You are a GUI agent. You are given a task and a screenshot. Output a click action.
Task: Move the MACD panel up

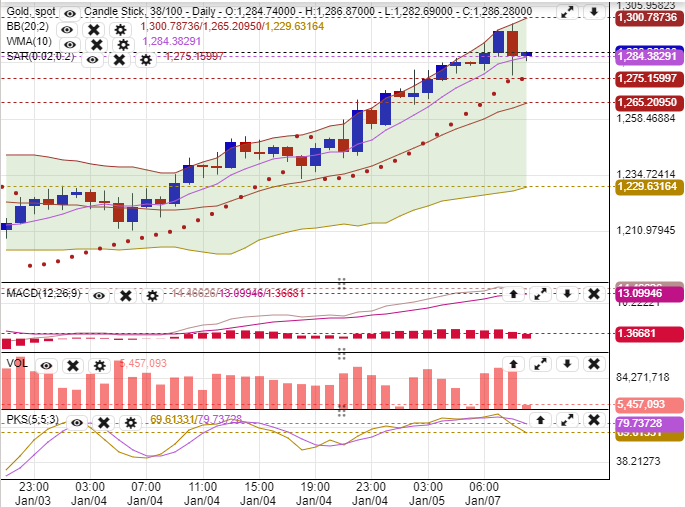pos(513,294)
